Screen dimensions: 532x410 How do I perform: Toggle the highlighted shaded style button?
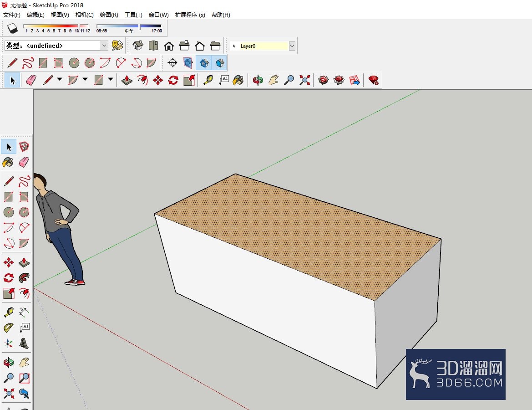204,63
